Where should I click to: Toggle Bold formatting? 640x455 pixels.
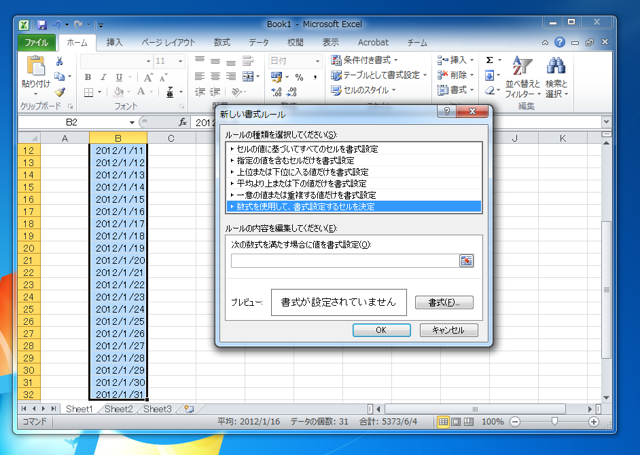coord(88,77)
